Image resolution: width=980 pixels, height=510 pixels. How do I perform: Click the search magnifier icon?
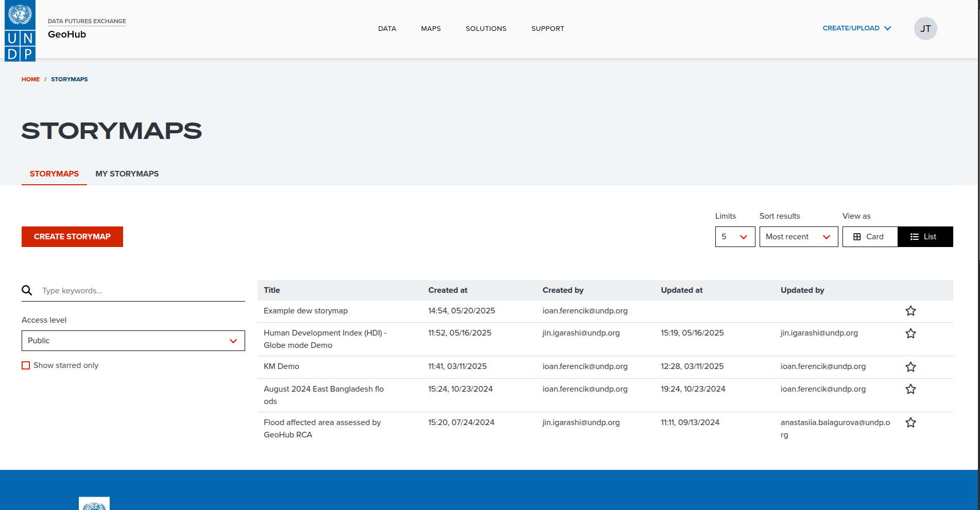click(27, 290)
